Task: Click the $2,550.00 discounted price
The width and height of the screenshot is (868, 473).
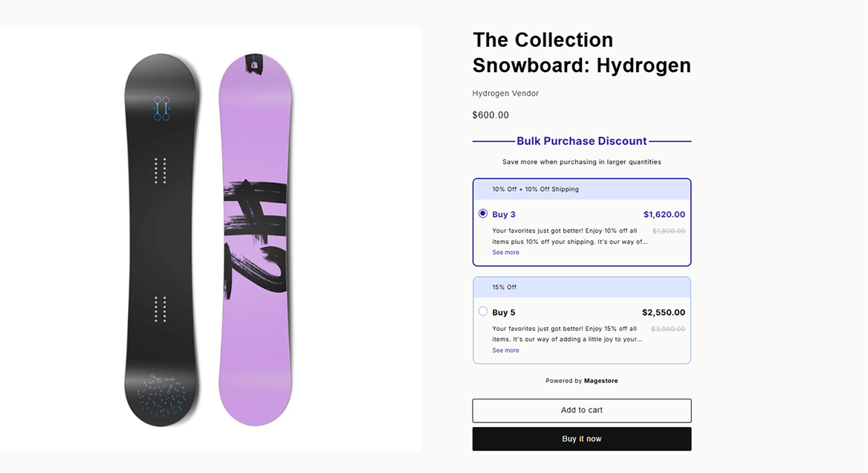Action: 664,312
